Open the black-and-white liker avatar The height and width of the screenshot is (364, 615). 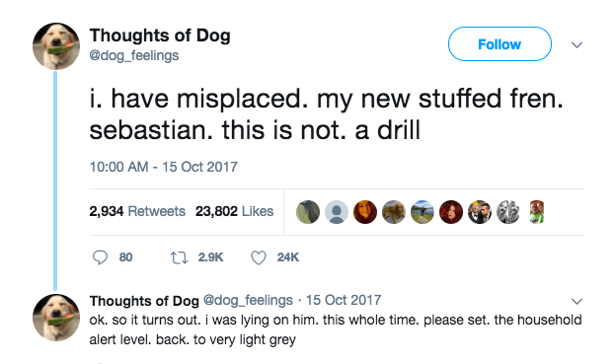508,212
